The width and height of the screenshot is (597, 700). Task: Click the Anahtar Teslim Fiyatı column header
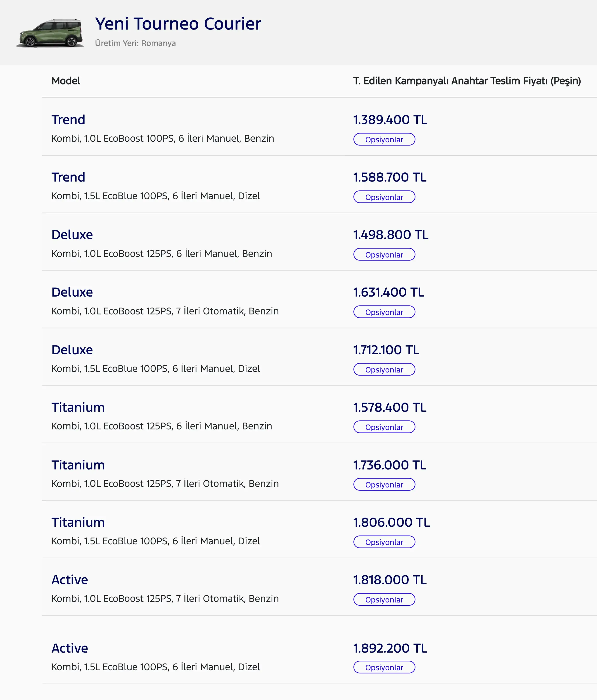pos(467,81)
